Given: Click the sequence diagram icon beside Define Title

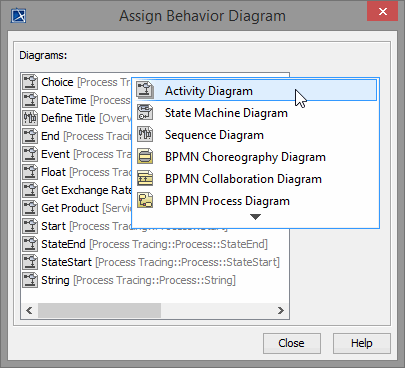Looking at the screenshot, I should [30, 118].
